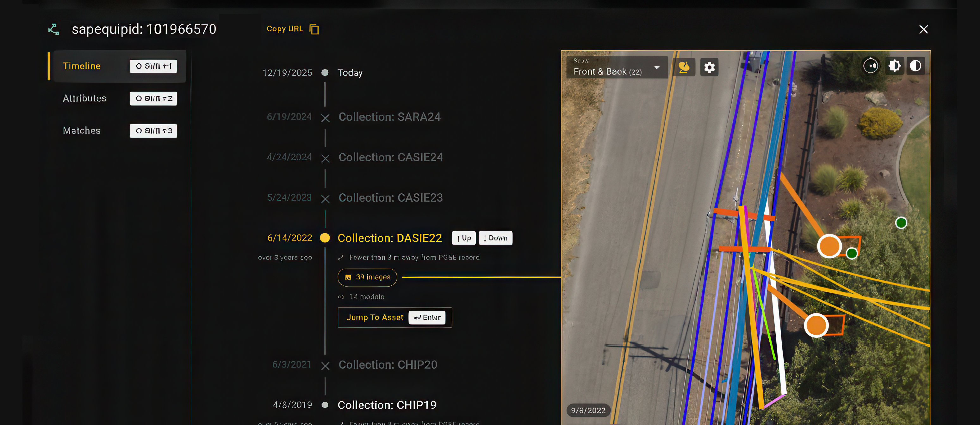Open the 39 images chip
Image resolution: width=980 pixels, height=425 pixels.
[x=367, y=277]
